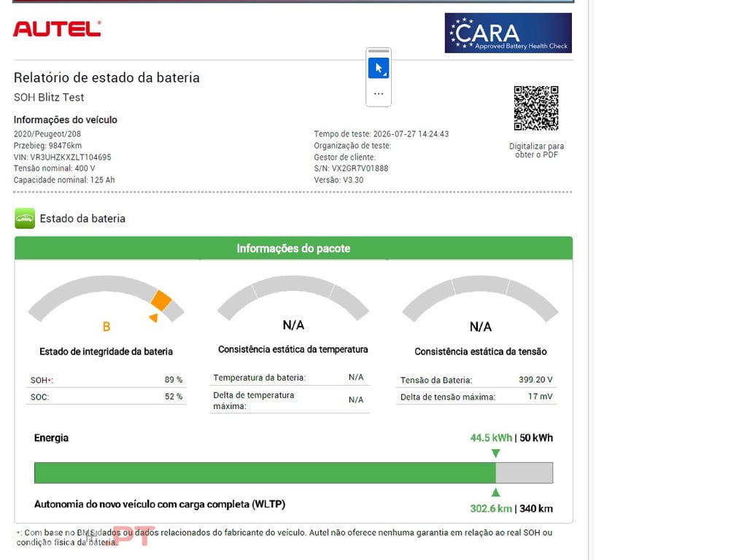Click the '340 km' WLTP range value
This screenshot has width=747, height=560.
click(536, 508)
